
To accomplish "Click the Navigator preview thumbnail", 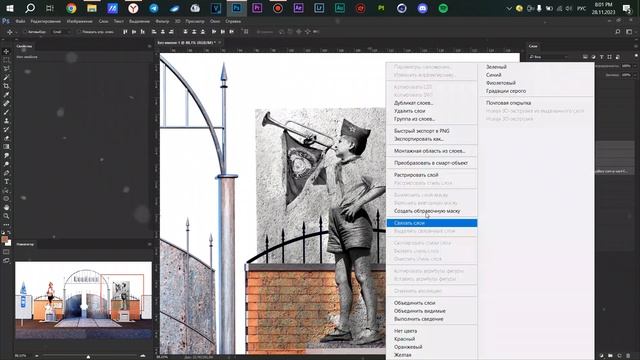I will click(x=83, y=300).
